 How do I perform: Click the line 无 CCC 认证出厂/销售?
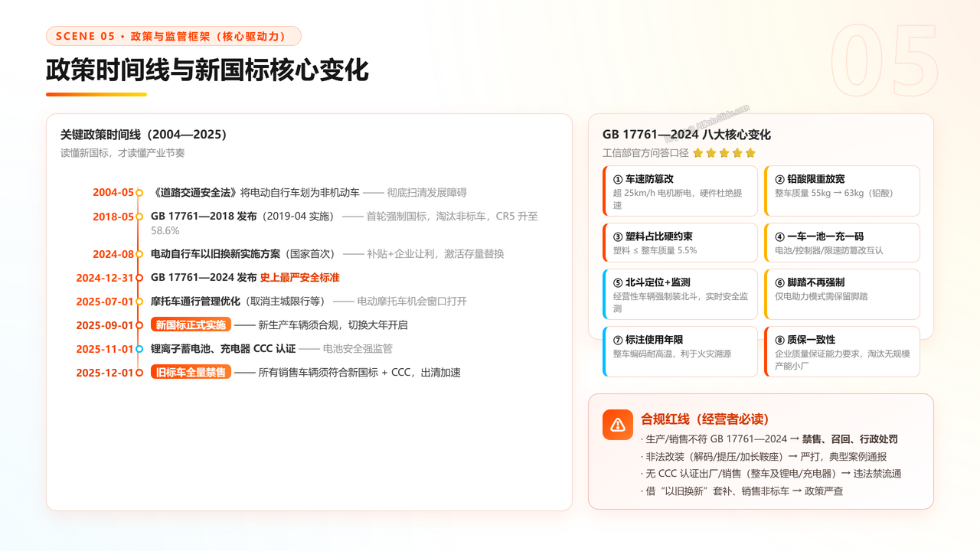pos(700,474)
